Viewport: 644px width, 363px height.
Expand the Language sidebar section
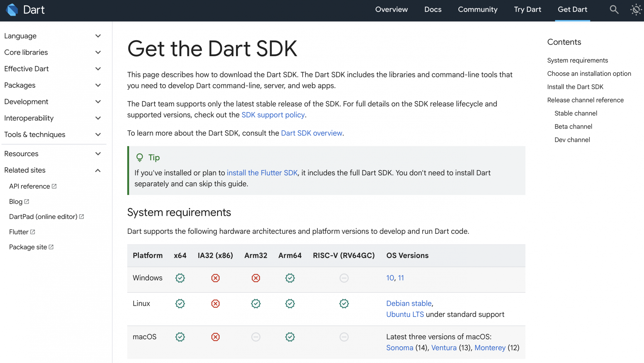click(98, 36)
